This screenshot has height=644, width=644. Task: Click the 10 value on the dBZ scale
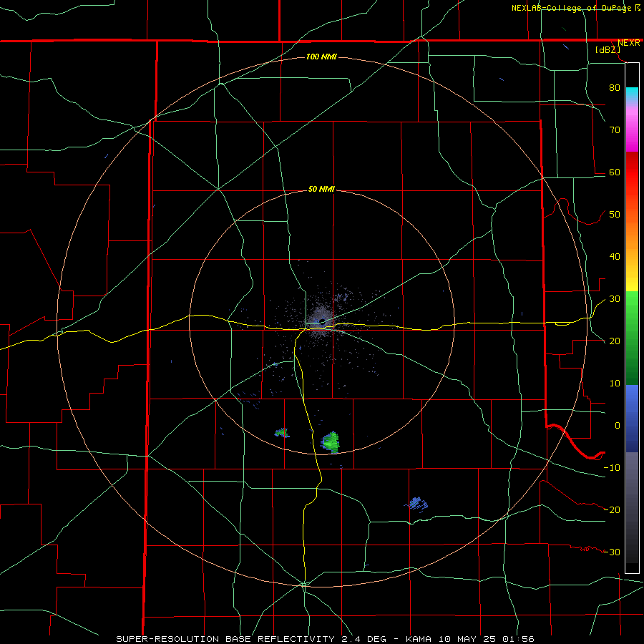click(x=615, y=384)
